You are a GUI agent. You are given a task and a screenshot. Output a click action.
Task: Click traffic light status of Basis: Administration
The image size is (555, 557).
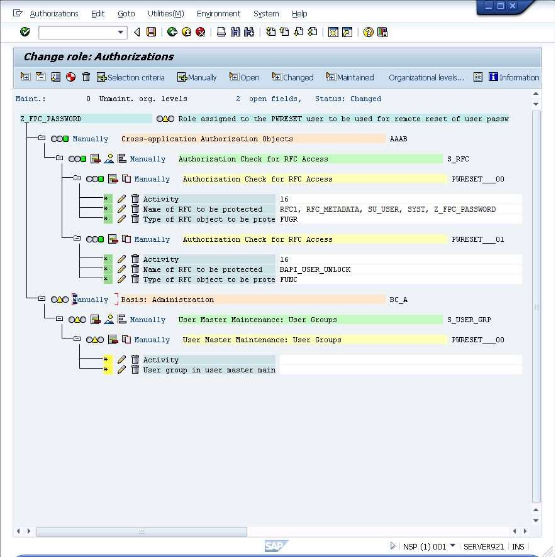pos(60,299)
